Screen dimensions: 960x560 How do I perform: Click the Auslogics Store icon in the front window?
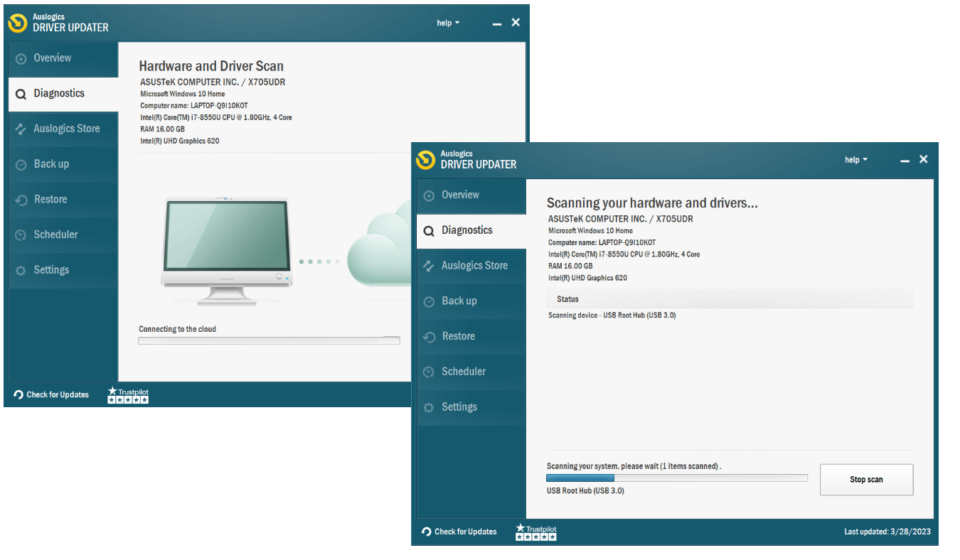[429, 266]
